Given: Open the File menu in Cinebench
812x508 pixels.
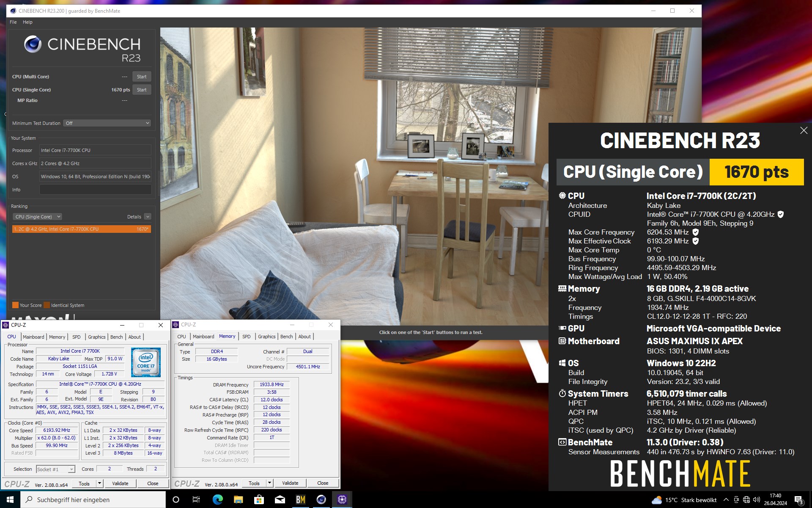Looking at the screenshot, I should 13,22.
